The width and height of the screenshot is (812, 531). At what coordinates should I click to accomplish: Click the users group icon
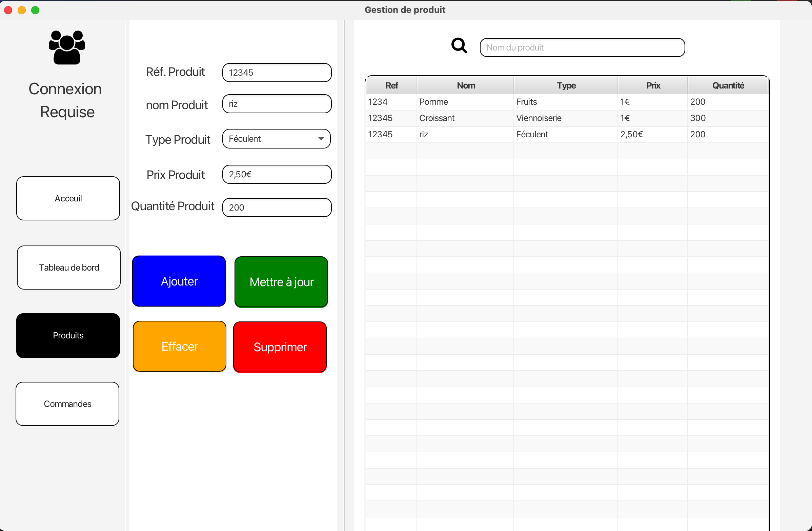pos(67,47)
